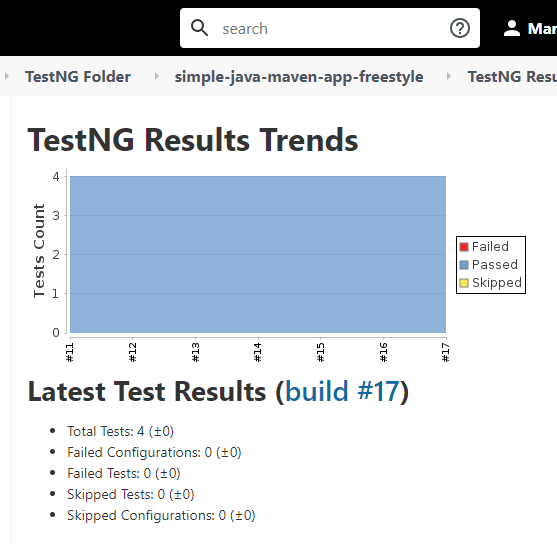Open the search help question mark icon
557x544 pixels.
click(x=460, y=28)
